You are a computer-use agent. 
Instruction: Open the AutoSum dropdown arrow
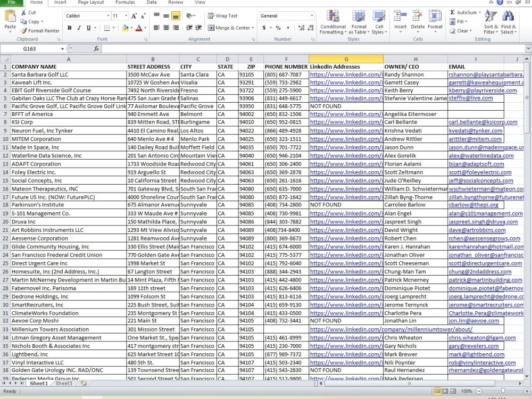480,12
